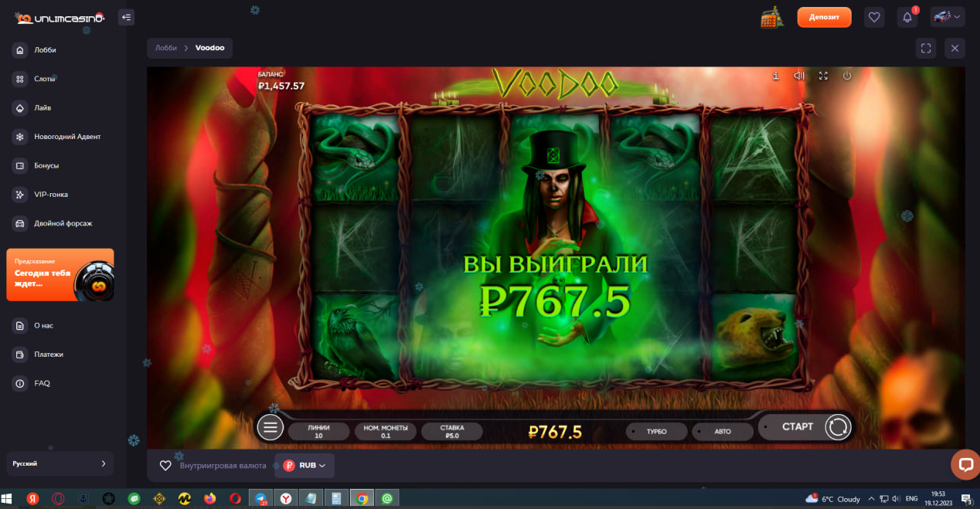Open the advent calendar icon in header

coord(771,17)
